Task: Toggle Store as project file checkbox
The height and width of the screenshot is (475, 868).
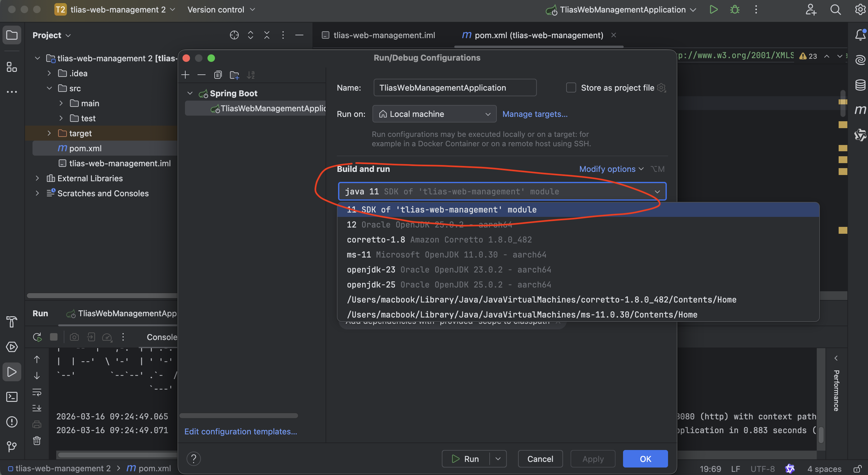Action: [571, 87]
